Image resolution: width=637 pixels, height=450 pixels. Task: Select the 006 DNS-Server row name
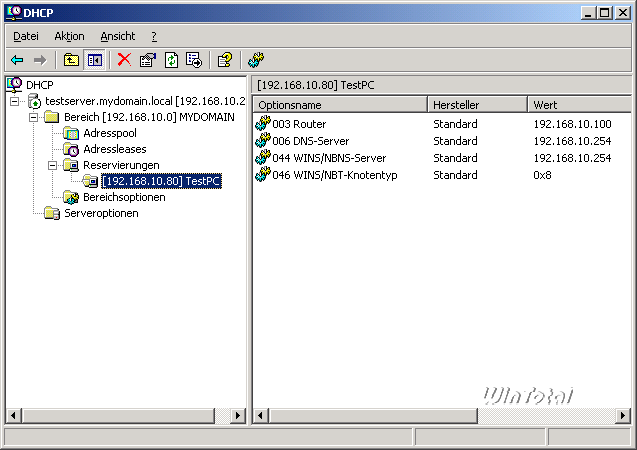pyautogui.click(x=310, y=141)
